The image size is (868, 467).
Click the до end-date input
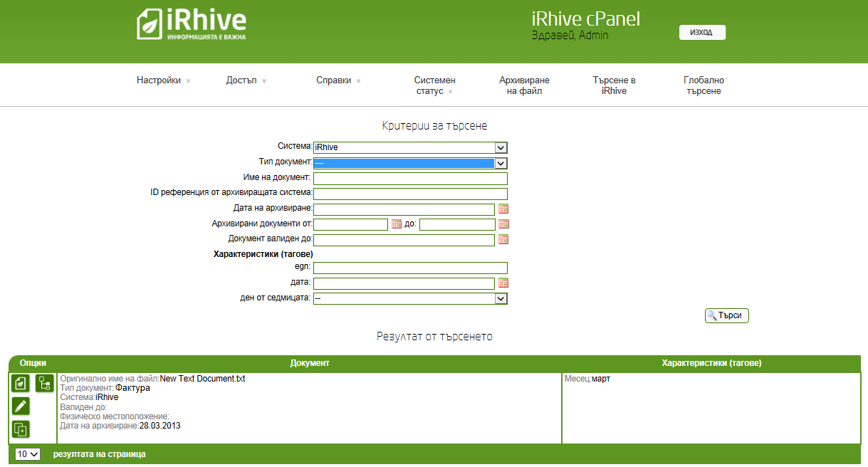pyautogui.click(x=457, y=224)
